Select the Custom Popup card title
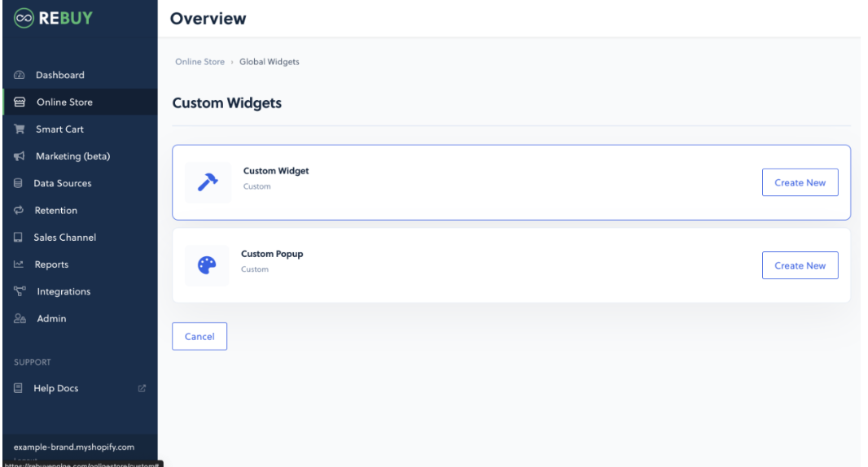The image size is (868, 467). 272,254
